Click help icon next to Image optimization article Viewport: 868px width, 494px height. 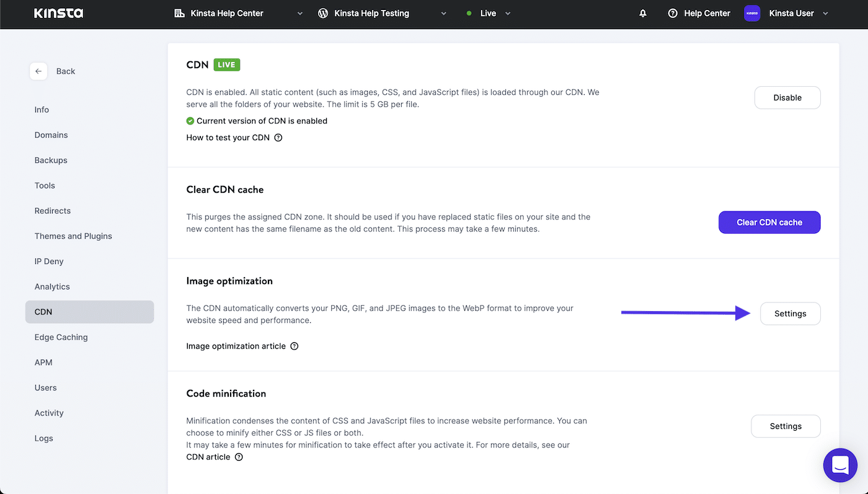click(294, 346)
